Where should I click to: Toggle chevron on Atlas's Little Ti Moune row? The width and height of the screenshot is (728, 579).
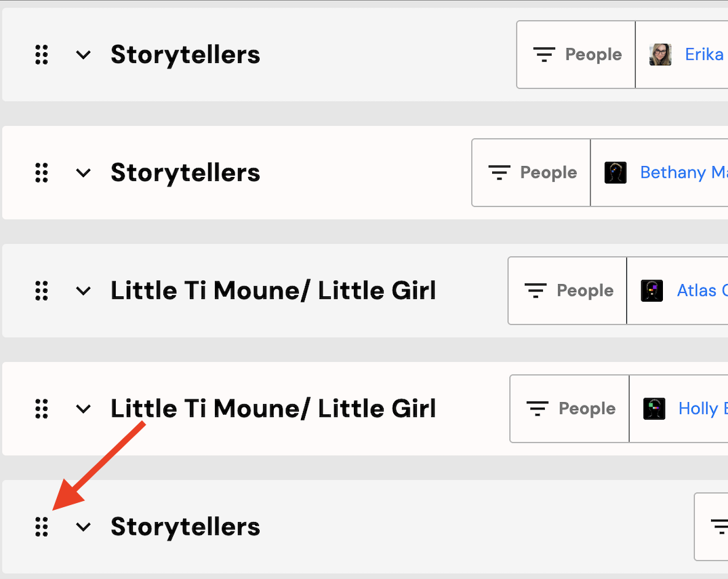pos(83,291)
